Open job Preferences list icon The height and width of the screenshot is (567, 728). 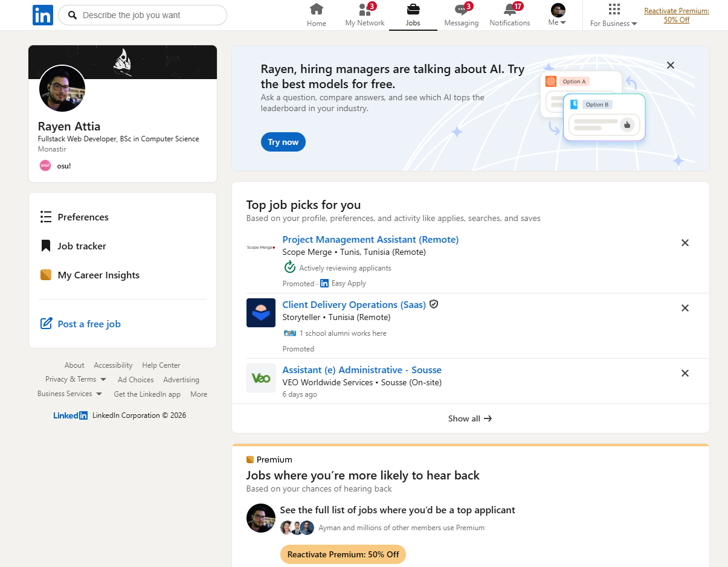pyautogui.click(x=46, y=217)
